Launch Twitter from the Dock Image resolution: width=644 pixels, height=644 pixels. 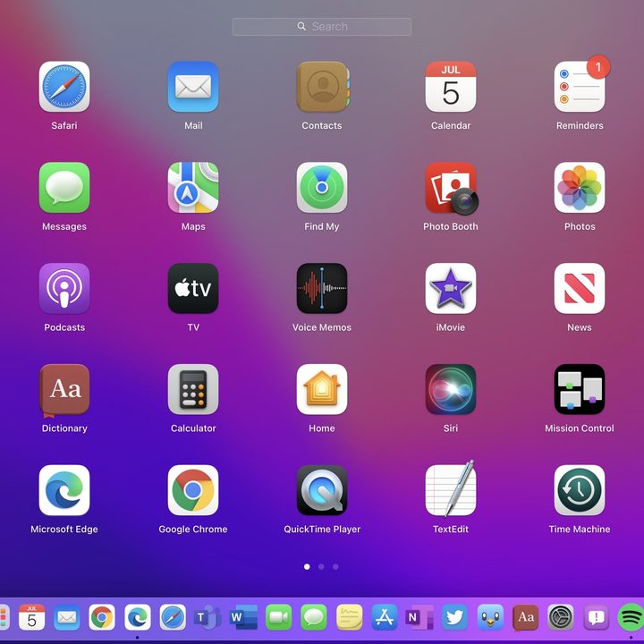[x=455, y=617]
